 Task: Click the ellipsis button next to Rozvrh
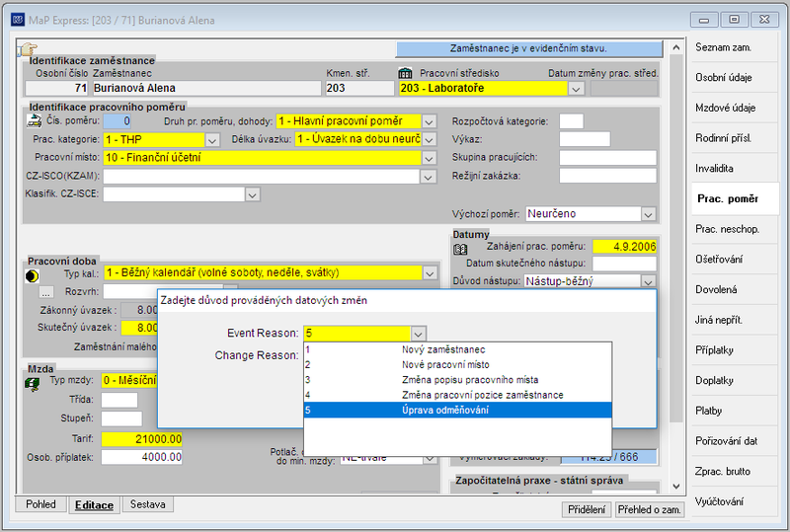[x=45, y=292]
